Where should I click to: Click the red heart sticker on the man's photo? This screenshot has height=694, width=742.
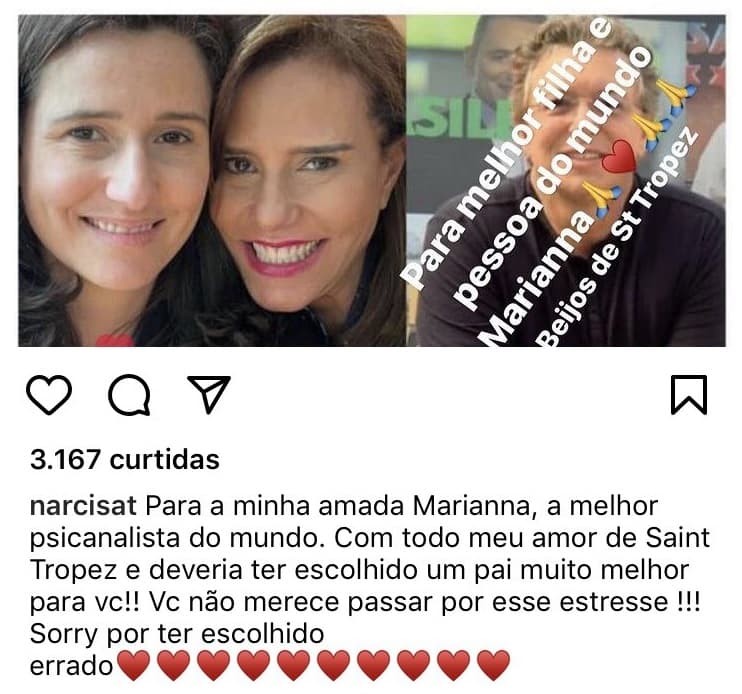pos(619,157)
